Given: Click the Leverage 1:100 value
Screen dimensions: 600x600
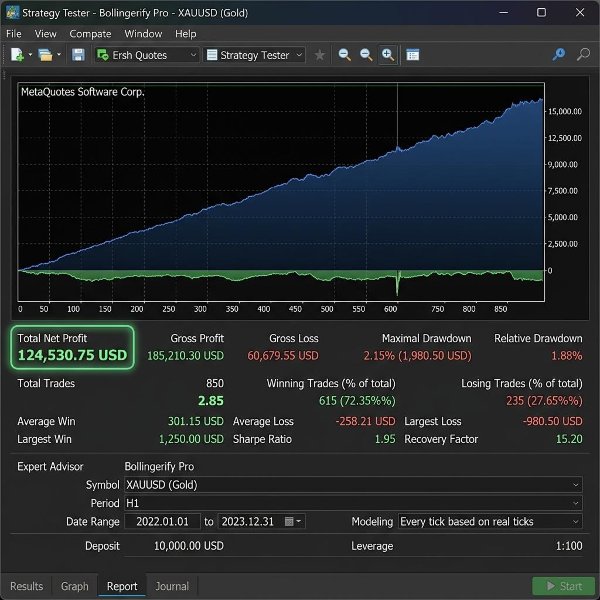Looking at the screenshot, I should (x=569, y=546).
